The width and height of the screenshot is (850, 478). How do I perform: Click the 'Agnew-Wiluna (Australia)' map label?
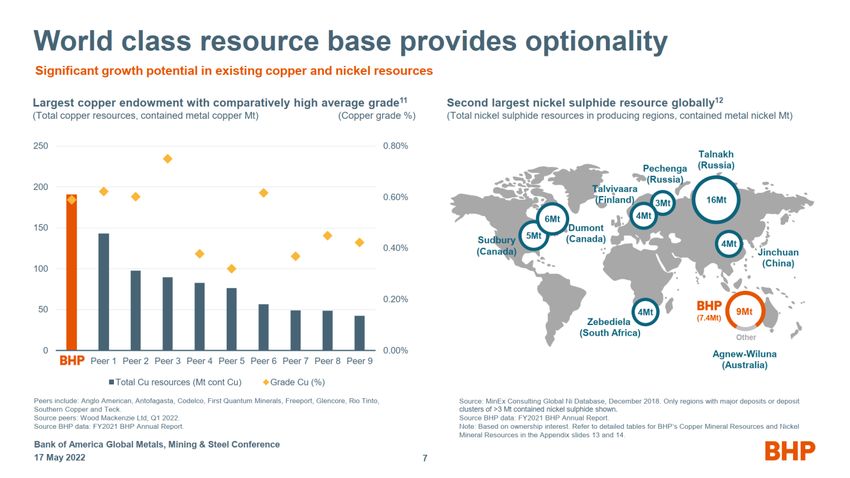click(x=744, y=359)
